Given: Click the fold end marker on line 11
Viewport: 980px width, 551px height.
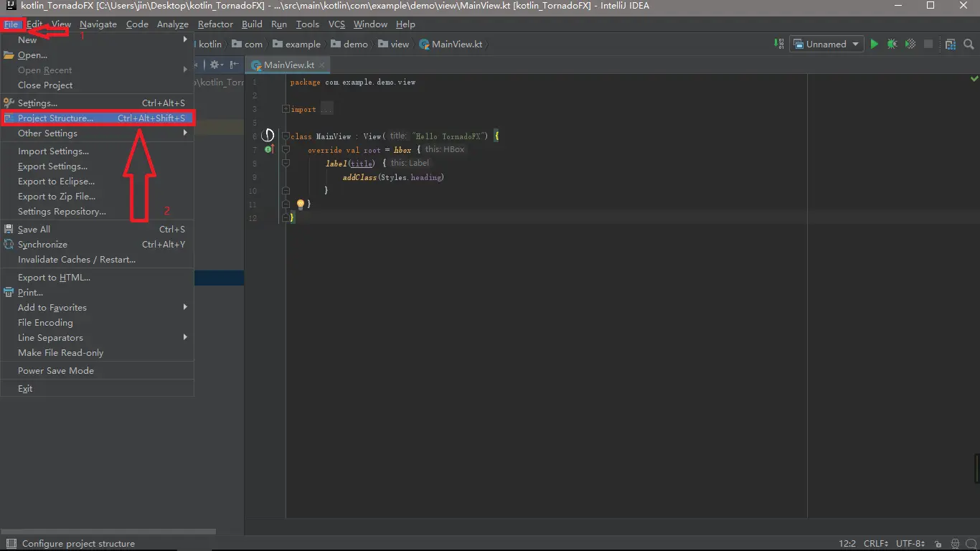Looking at the screenshot, I should click(286, 204).
